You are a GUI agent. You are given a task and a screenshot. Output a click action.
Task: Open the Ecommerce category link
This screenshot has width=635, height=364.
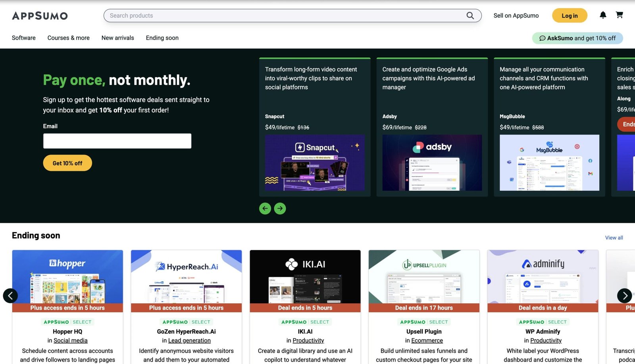(x=427, y=341)
